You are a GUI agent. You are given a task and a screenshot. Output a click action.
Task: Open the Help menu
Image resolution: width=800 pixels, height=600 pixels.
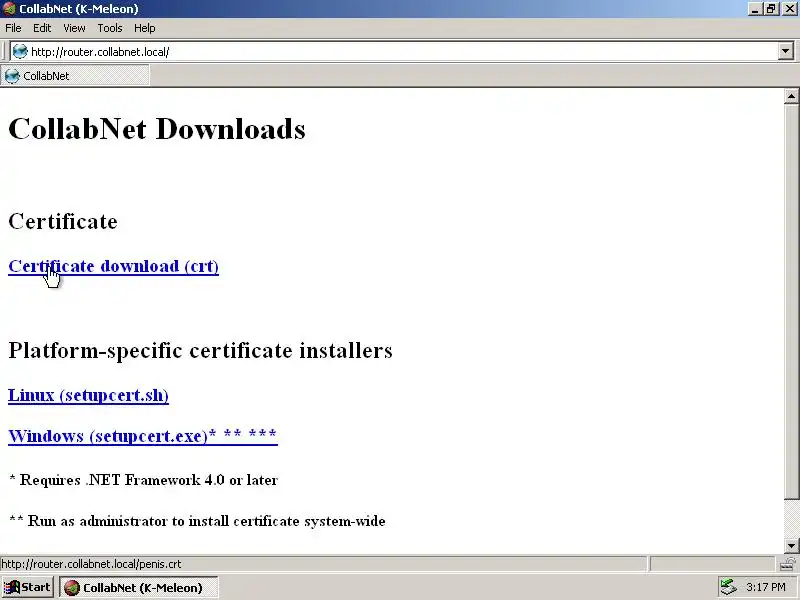tap(144, 28)
